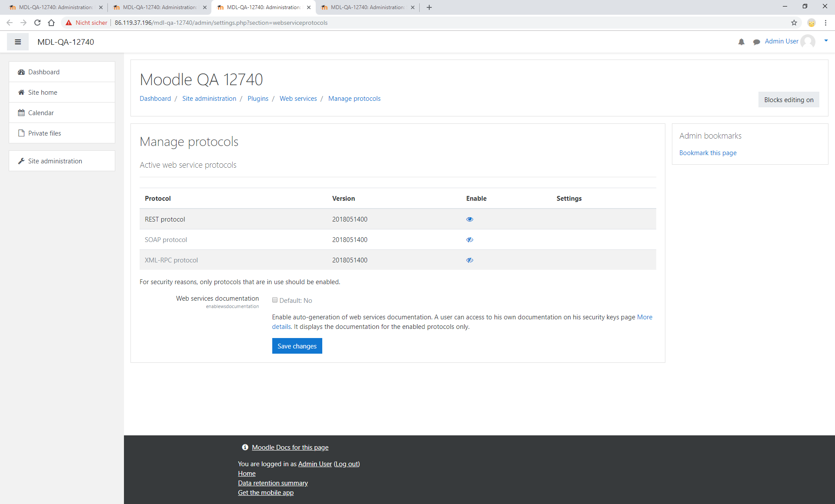
Task: Click the file icon beside Private files
Action: (x=21, y=133)
